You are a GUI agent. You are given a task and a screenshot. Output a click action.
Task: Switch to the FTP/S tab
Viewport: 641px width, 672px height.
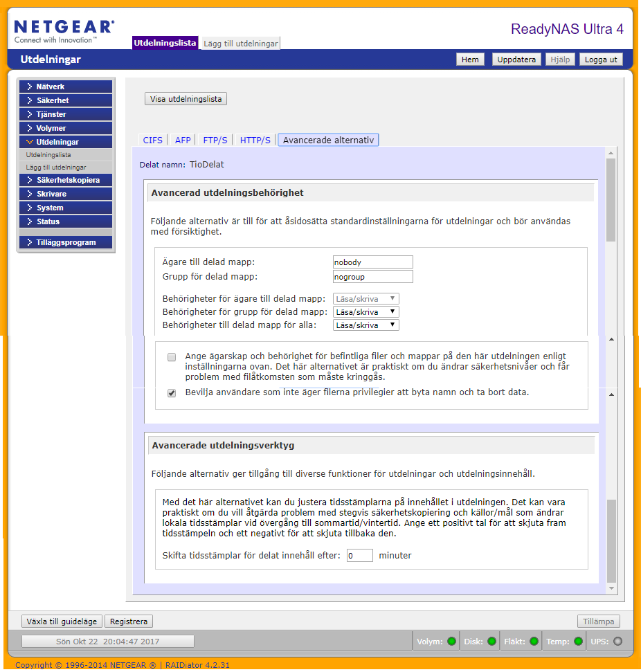coord(215,140)
